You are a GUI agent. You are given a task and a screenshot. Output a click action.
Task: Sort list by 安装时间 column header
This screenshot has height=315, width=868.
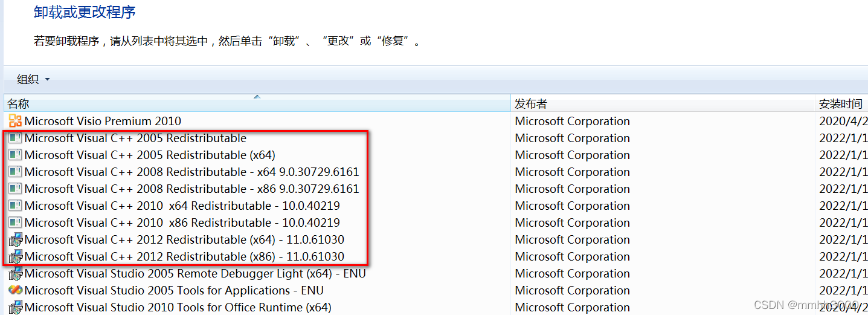(841, 103)
